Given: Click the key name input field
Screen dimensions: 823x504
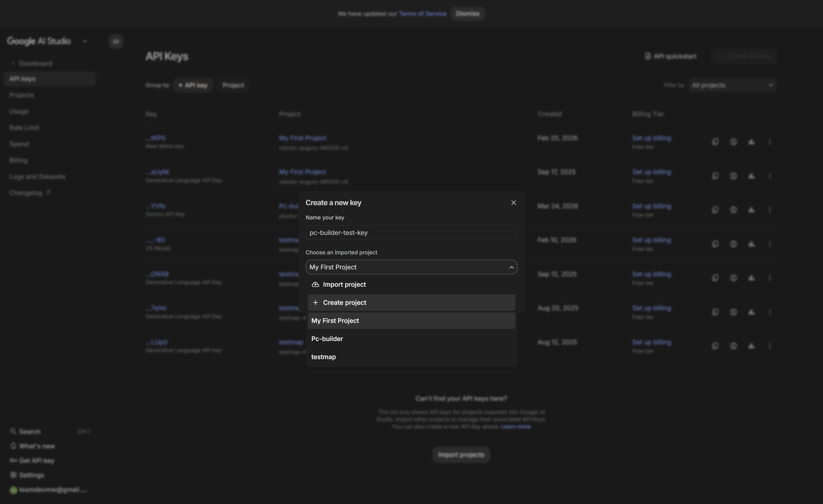Looking at the screenshot, I should click(411, 233).
